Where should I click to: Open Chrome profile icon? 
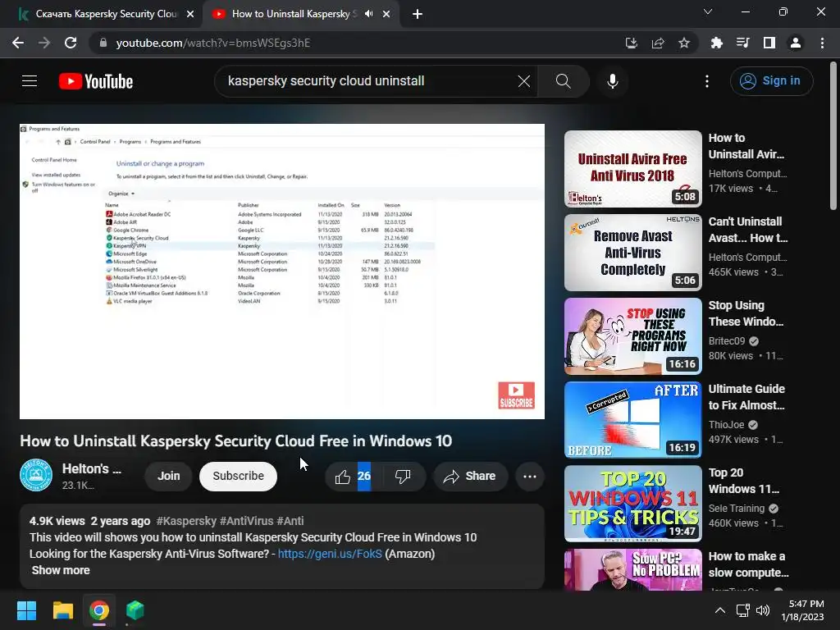point(796,43)
